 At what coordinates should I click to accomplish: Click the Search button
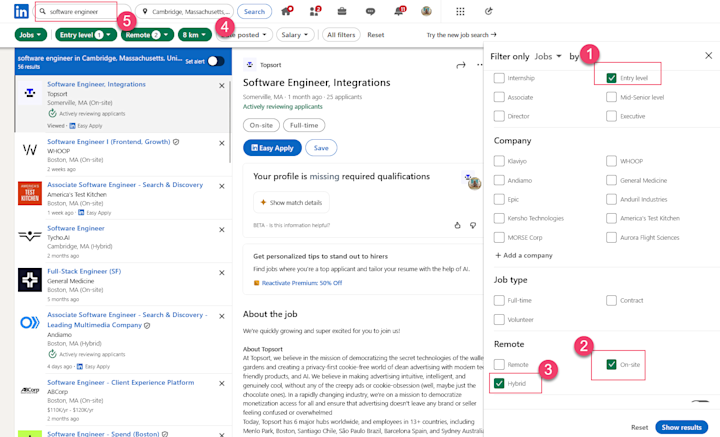click(254, 11)
